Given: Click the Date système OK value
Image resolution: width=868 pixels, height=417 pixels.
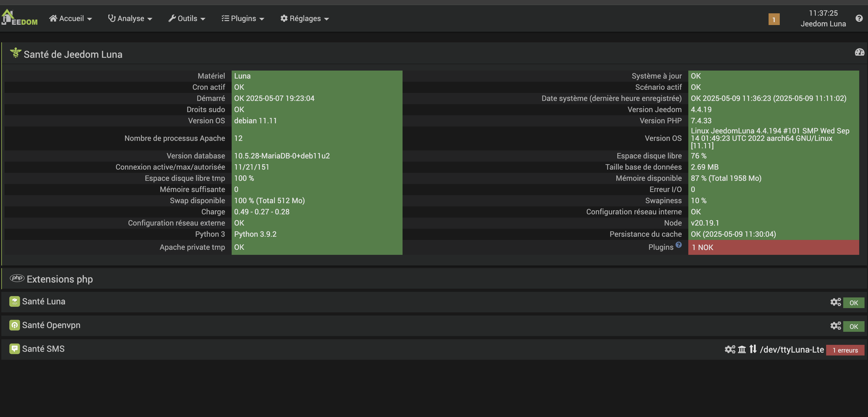Looking at the screenshot, I should click(x=768, y=98).
